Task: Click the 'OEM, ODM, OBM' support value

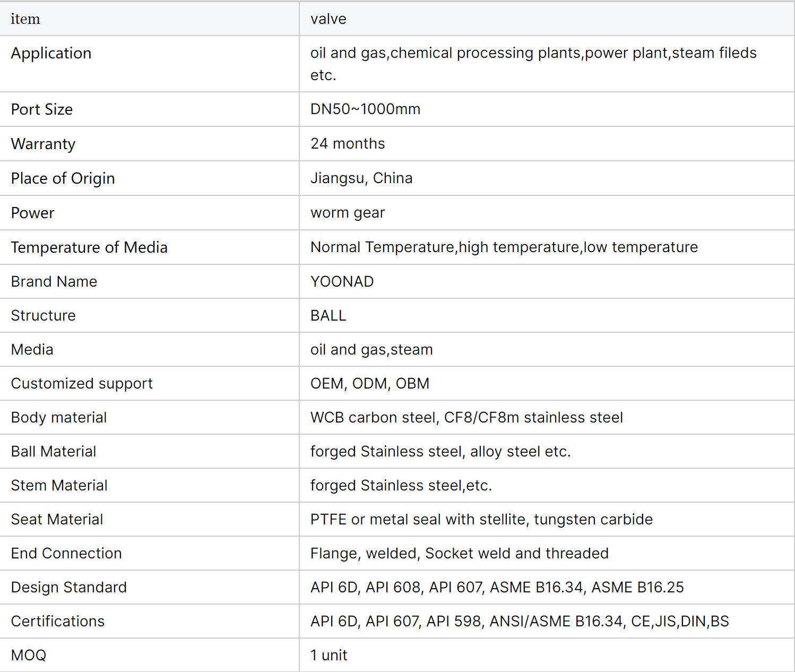Action: tap(370, 383)
